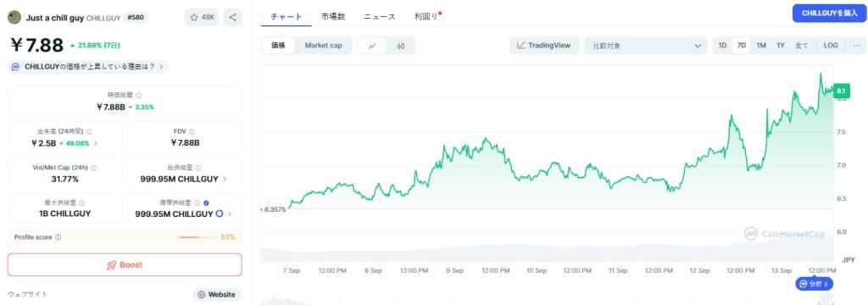Toggle LOG scale on chart
Screen dimensions: 868x305
[831, 46]
